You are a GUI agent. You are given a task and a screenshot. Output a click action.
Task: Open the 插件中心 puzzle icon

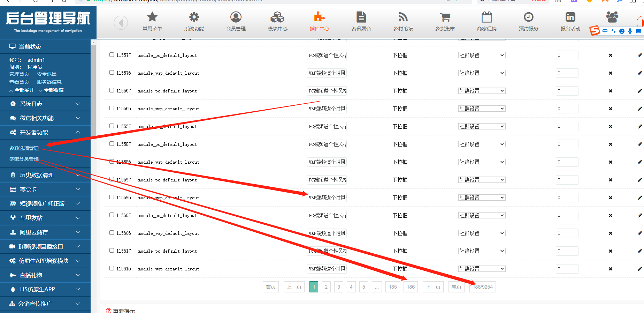point(319,17)
